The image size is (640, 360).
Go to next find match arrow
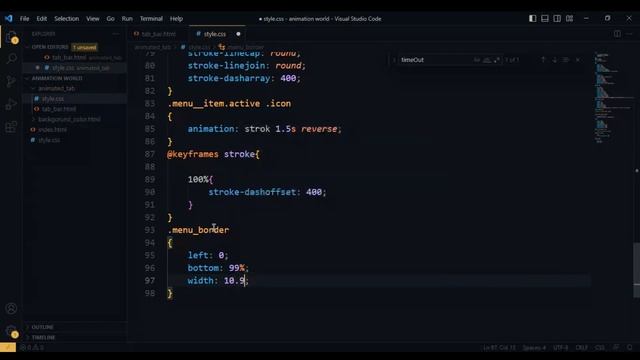tap(554, 60)
